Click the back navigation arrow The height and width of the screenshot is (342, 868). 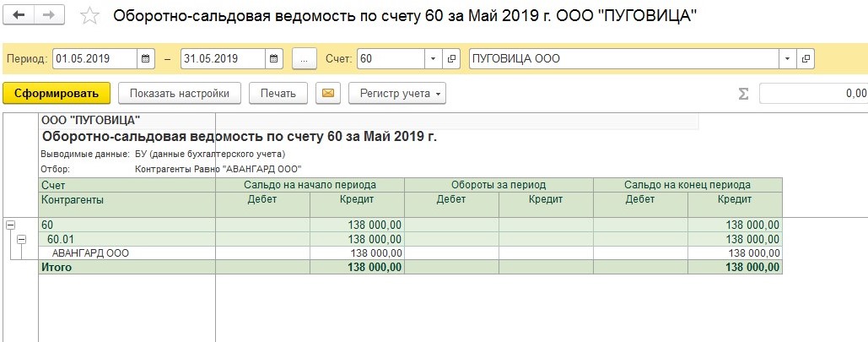point(19,16)
